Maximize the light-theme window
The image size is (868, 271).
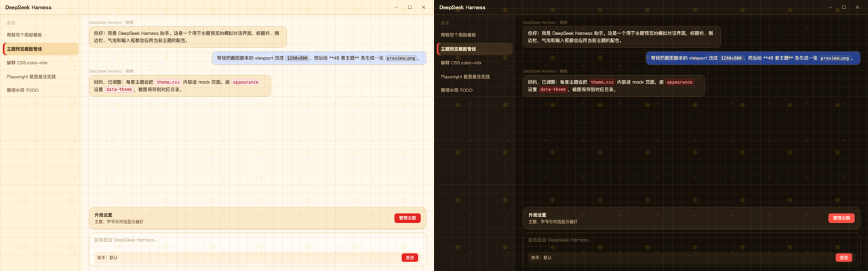(410, 7)
